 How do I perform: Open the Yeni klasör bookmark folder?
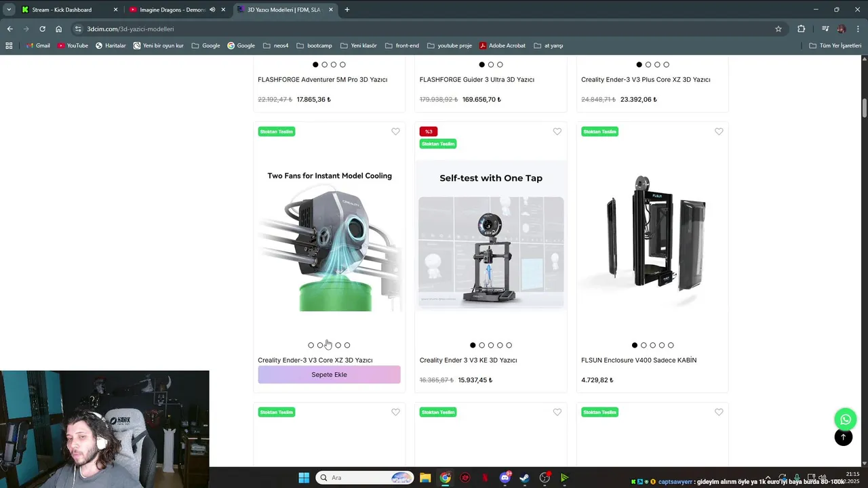pyautogui.click(x=358, y=45)
